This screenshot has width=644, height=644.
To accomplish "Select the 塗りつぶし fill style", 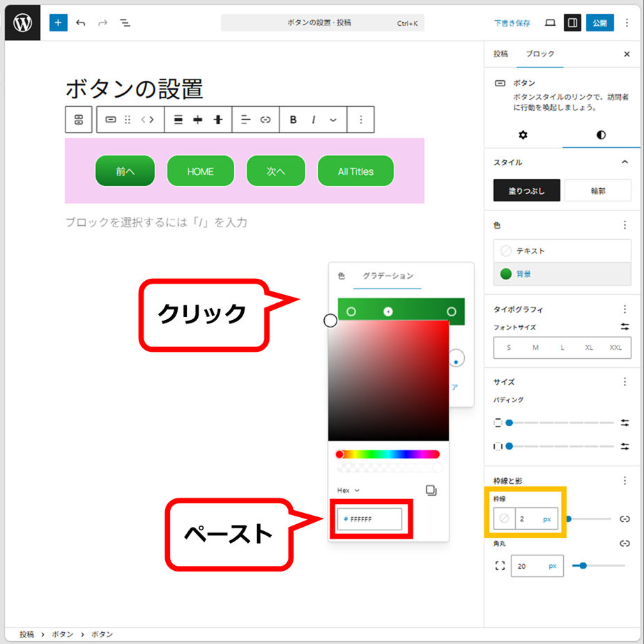I will 526,190.
